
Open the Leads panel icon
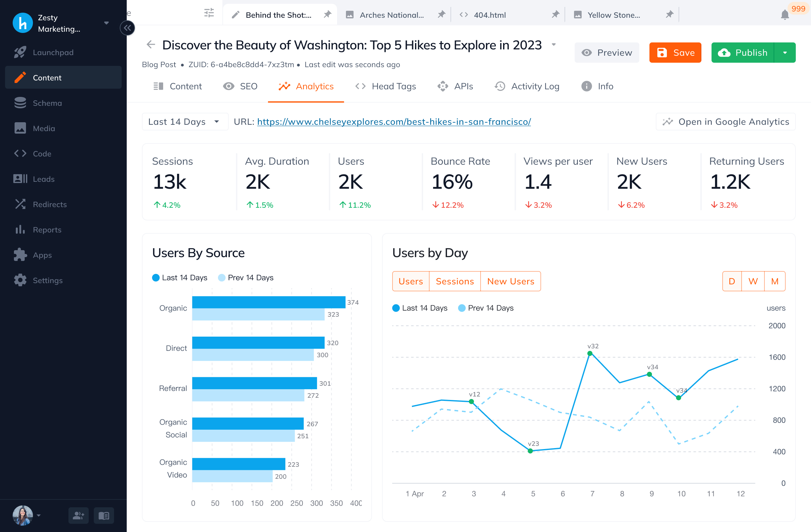[21, 179]
